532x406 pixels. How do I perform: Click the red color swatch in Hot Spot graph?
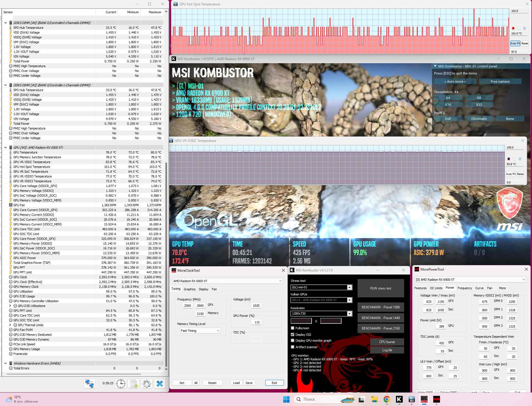[x=513, y=28]
